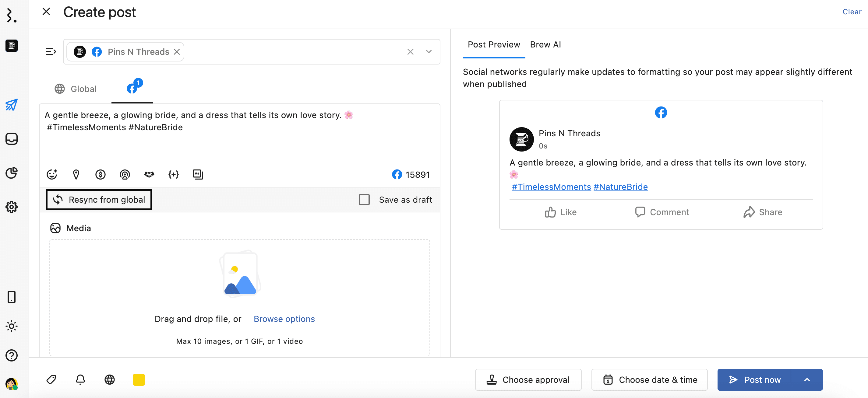The image size is (868, 398).
Task: Switch to the Brew AI tab
Action: click(545, 44)
